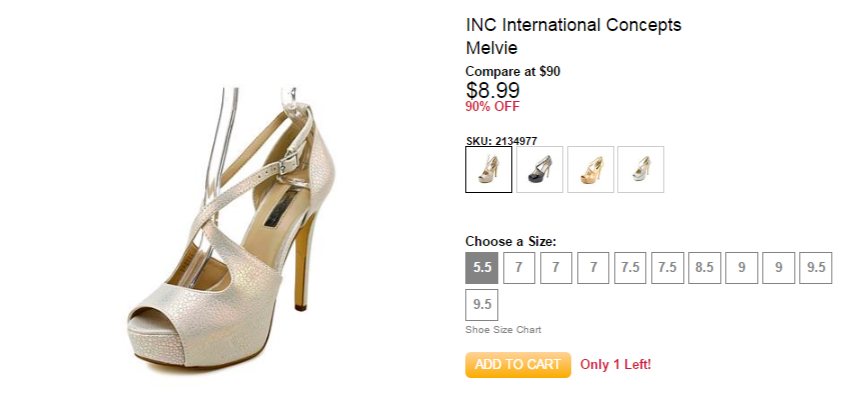
Task: Select the second 7.5 size box
Action: [667, 268]
